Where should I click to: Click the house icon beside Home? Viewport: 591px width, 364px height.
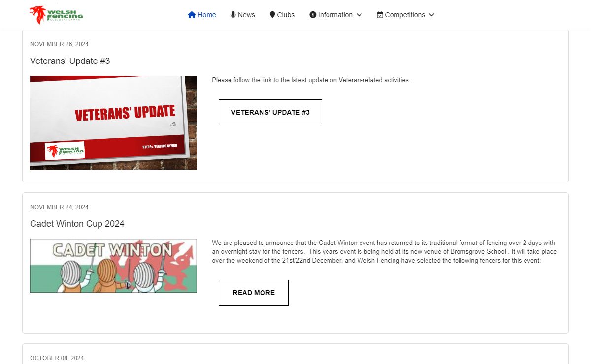point(192,15)
